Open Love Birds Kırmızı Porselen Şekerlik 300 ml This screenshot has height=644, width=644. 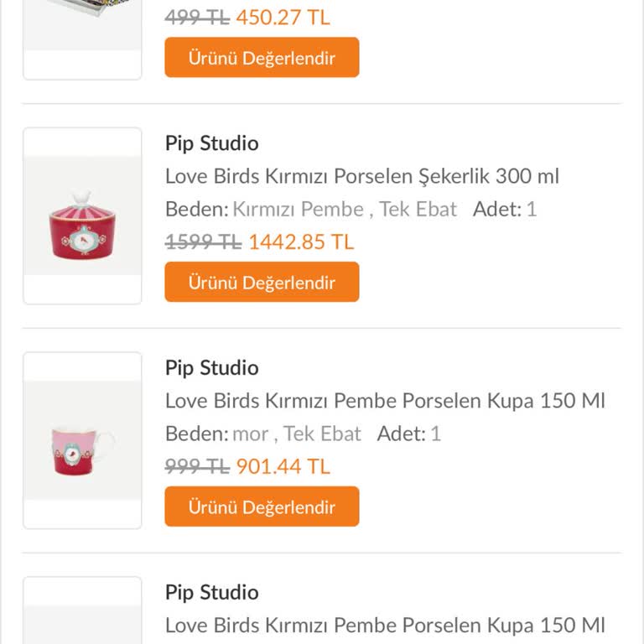pyautogui.click(x=361, y=176)
